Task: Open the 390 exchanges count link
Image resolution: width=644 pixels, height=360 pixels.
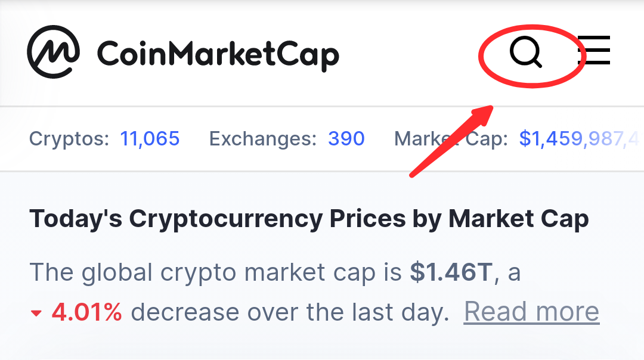Action: point(346,139)
